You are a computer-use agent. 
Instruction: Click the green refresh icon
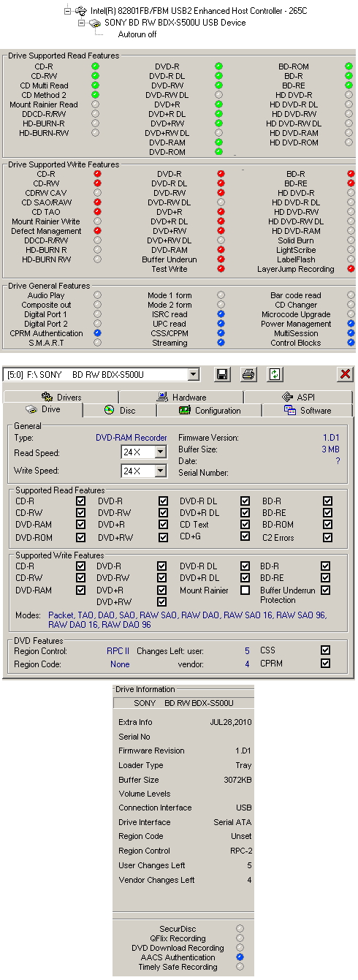pyautogui.click(x=275, y=374)
